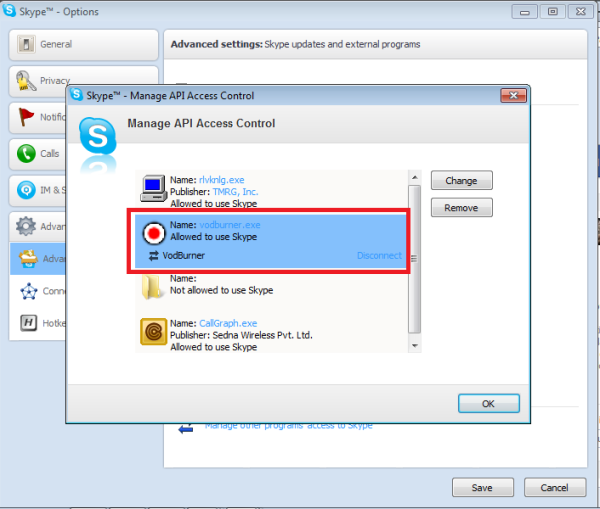Click the Disconnect link for VodBurner
The height and width of the screenshot is (509, 600).
[x=379, y=256]
